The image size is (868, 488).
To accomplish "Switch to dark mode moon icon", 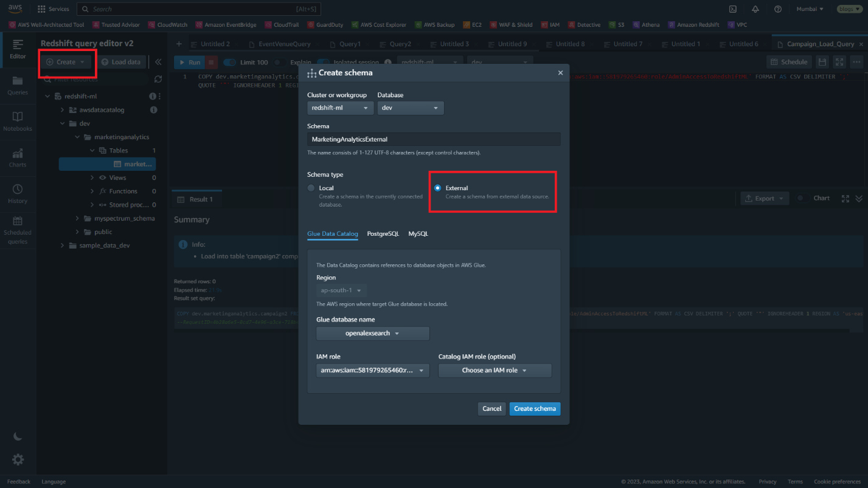I will 18,436.
